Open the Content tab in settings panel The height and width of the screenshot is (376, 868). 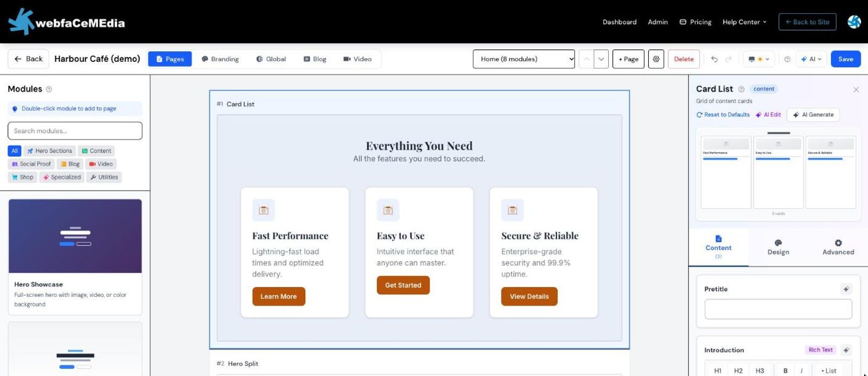pyautogui.click(x=718, y=247)
